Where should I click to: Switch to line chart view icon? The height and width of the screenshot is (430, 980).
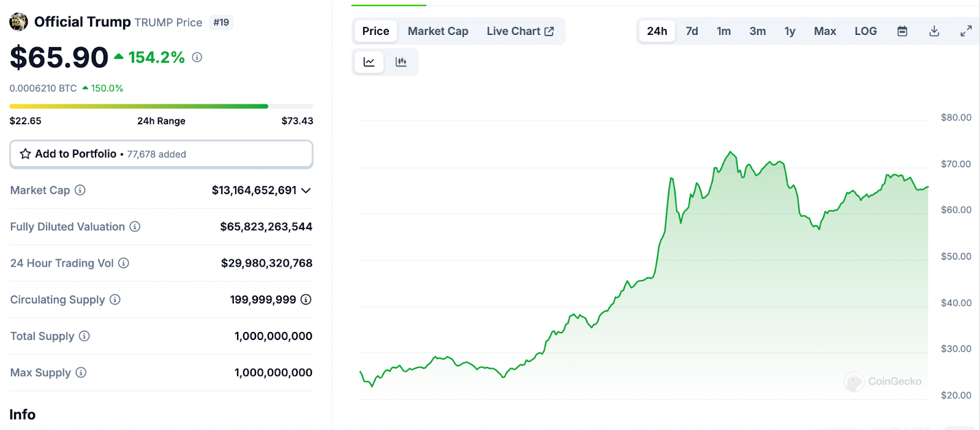point(369,62)
